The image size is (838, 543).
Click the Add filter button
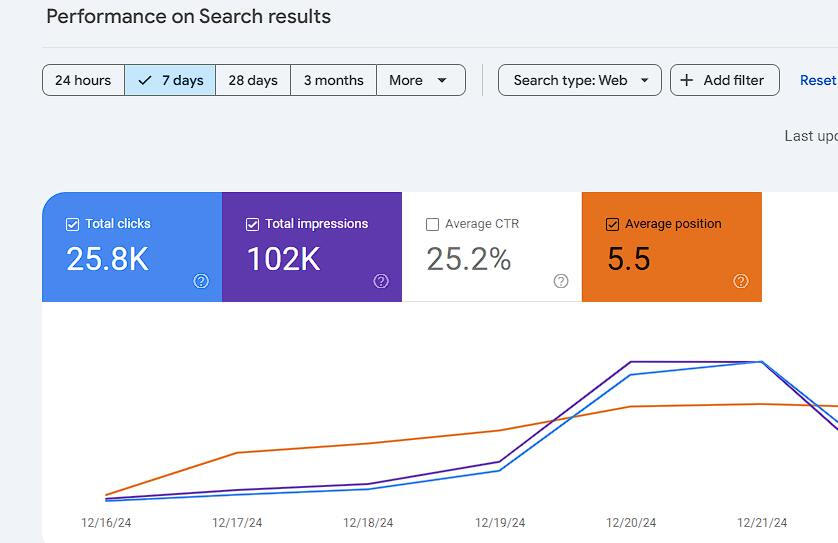(725, 80)
